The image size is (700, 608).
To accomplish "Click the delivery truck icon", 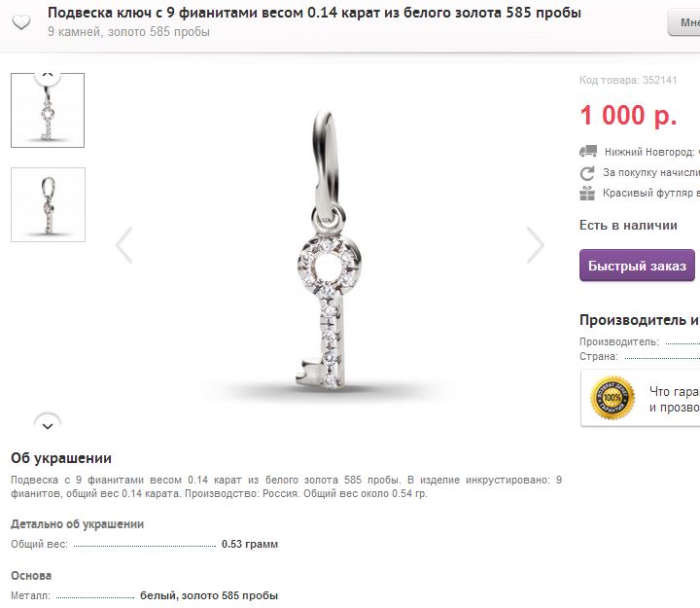I will pos(588,152).
